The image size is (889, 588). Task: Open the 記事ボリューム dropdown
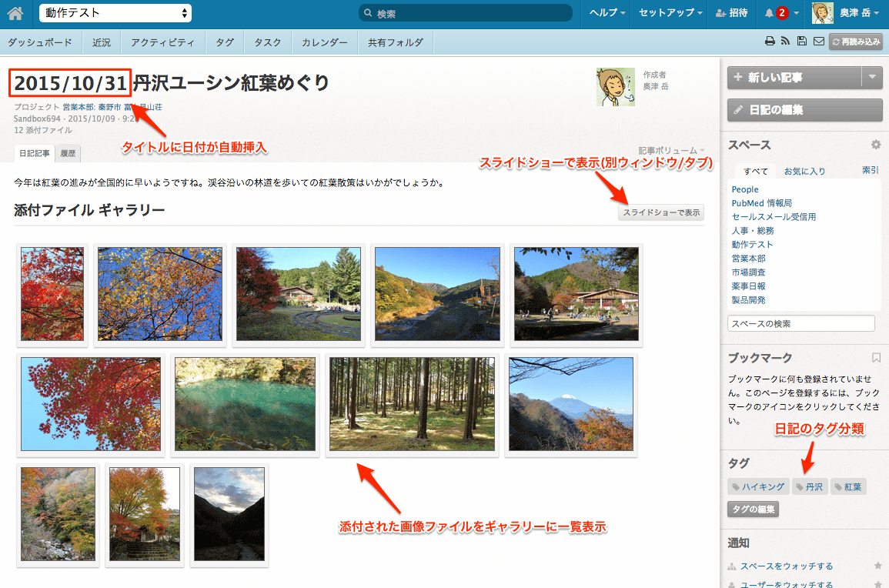(x=671, y=150)
